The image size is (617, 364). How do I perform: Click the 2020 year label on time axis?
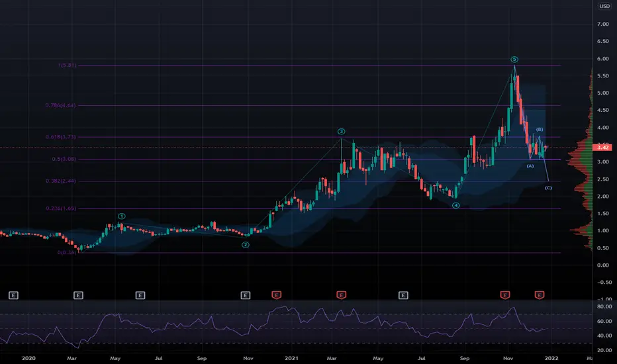(x=28, y=358)
